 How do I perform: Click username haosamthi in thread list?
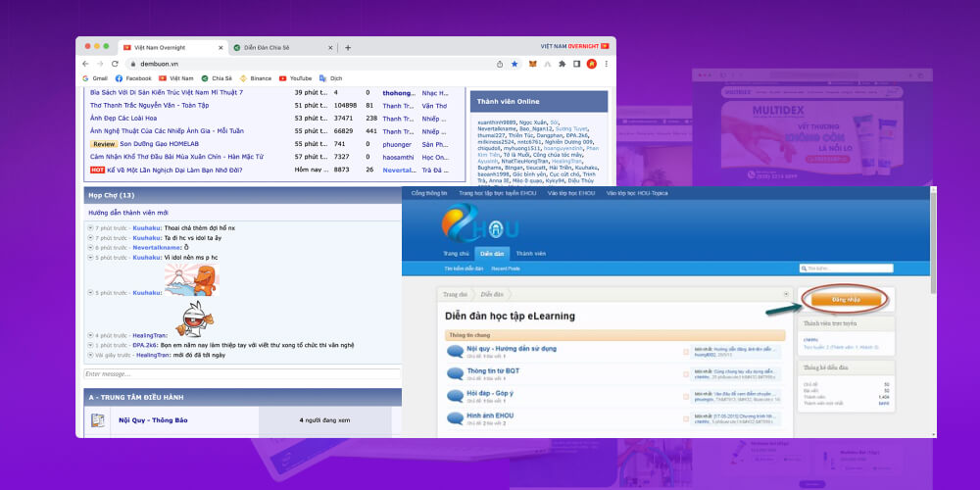tap(398, 157)
